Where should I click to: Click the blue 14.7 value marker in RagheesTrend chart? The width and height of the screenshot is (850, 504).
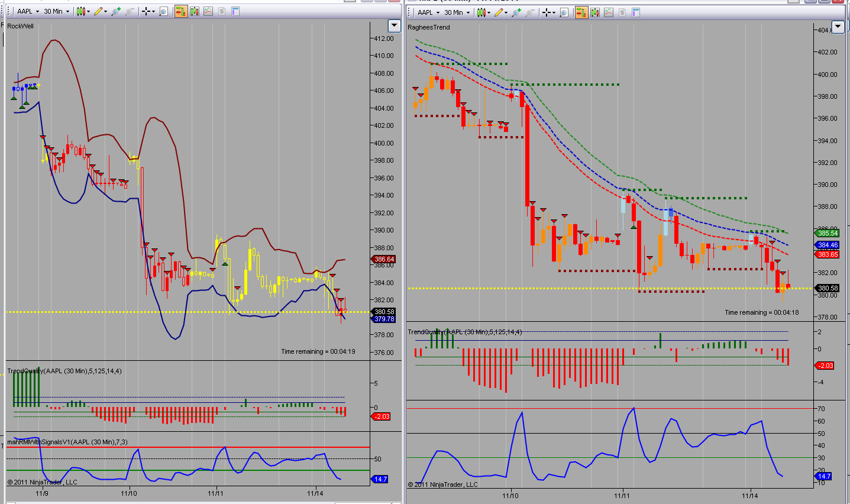(823, 476)
